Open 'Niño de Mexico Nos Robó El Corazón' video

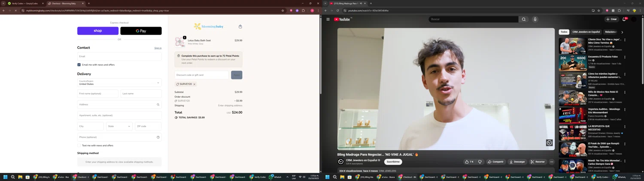pos(572,98)
